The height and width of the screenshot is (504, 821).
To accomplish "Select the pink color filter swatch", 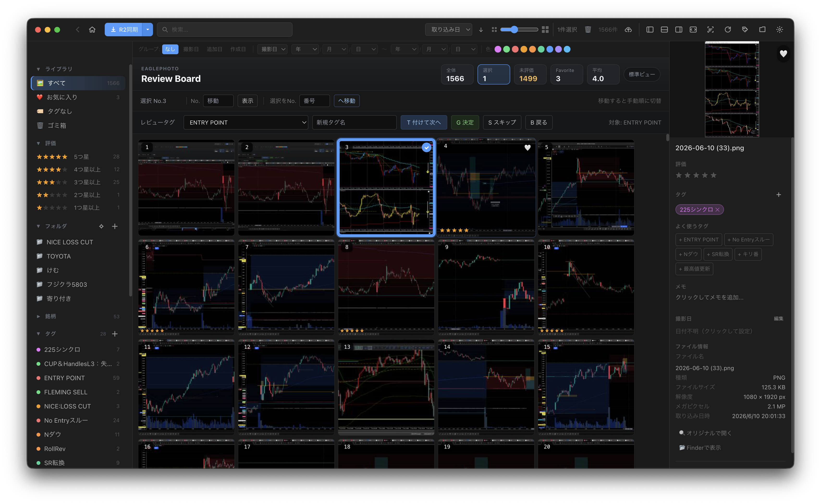I will click(498, 49).
